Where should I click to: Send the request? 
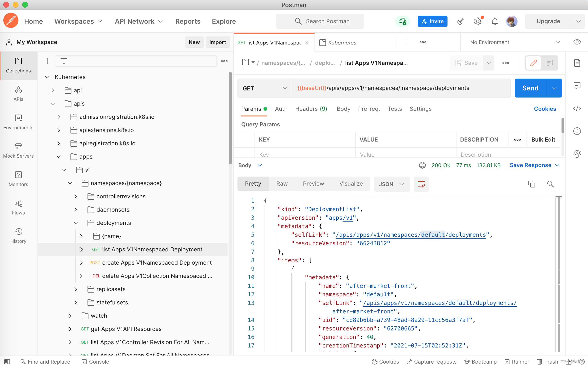(530, 88)
